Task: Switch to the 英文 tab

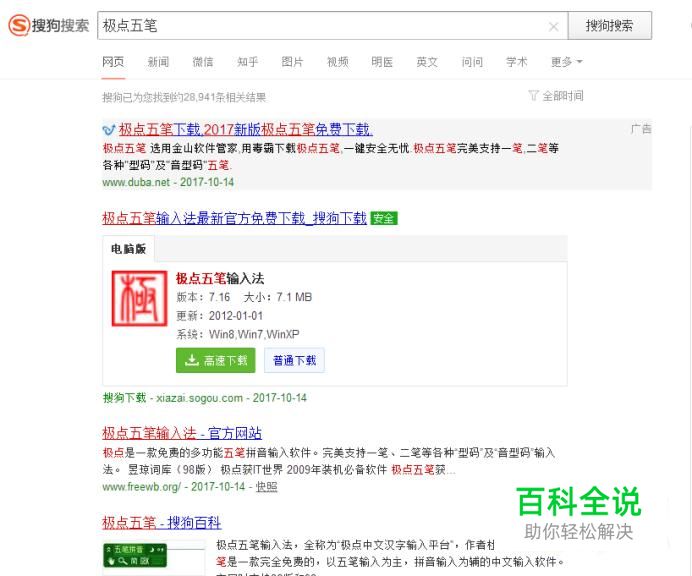Action: point(427,62)
